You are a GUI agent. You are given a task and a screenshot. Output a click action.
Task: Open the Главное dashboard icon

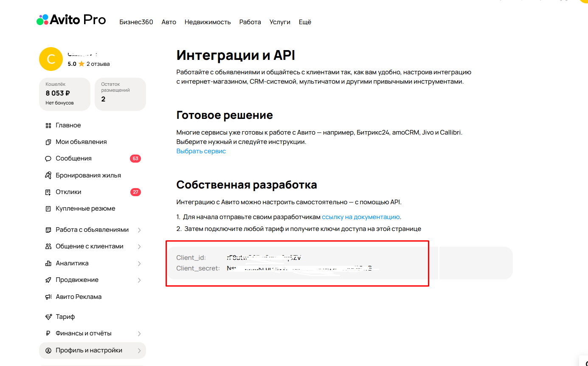(48, 125)
